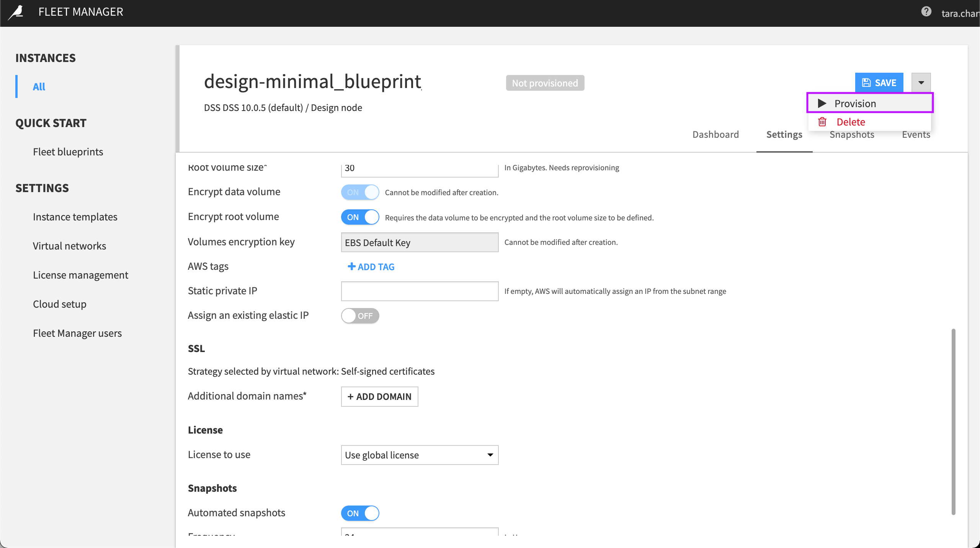980x548 pixels.
Task: Open Fleet blueprints in the sidebar
Action: 68,152
